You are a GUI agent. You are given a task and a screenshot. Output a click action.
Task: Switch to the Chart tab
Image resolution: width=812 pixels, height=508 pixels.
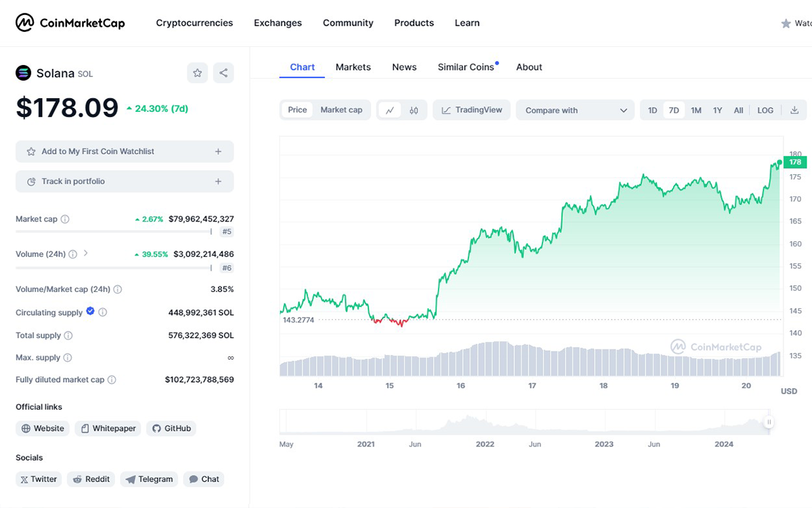pos(302,67)
